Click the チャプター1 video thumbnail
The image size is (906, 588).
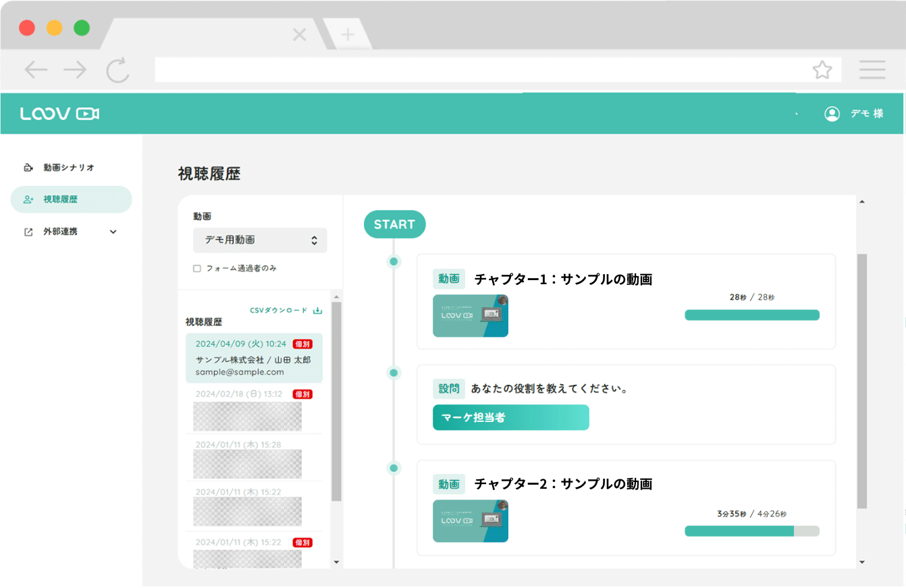[x=471, y=315]
